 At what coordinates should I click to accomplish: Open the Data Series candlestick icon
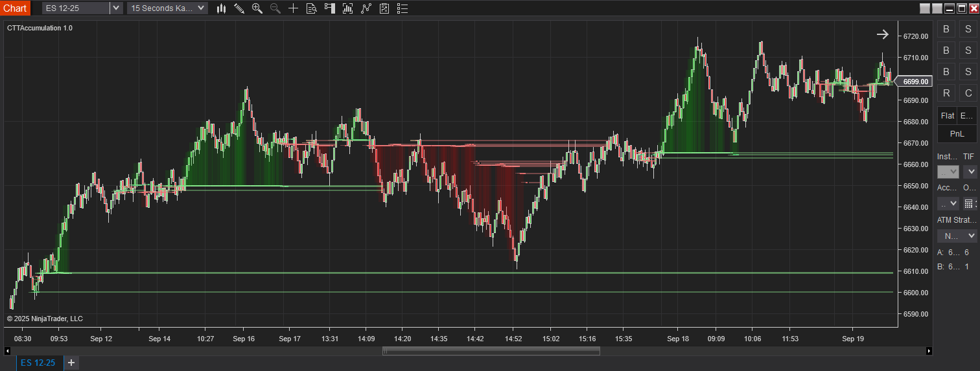(x=221, y=8)
